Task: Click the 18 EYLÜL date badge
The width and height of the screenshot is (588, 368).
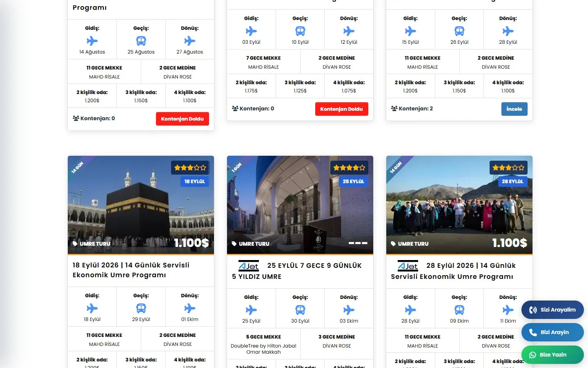Action: click(195, 182)
